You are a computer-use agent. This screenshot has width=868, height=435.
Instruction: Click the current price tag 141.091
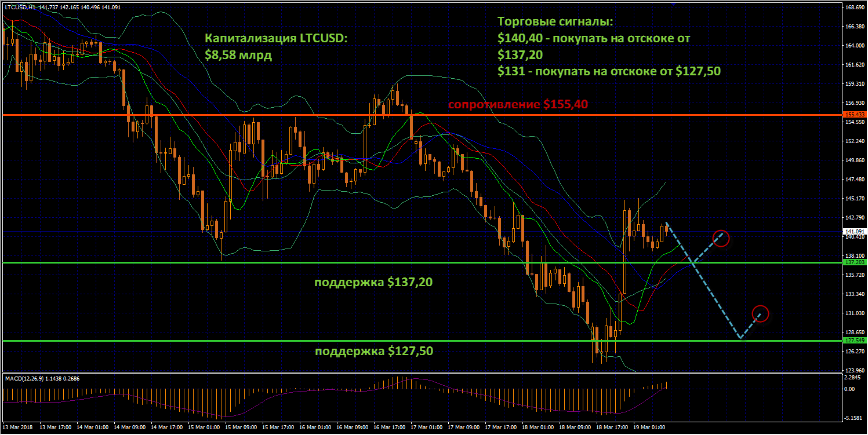855,231
